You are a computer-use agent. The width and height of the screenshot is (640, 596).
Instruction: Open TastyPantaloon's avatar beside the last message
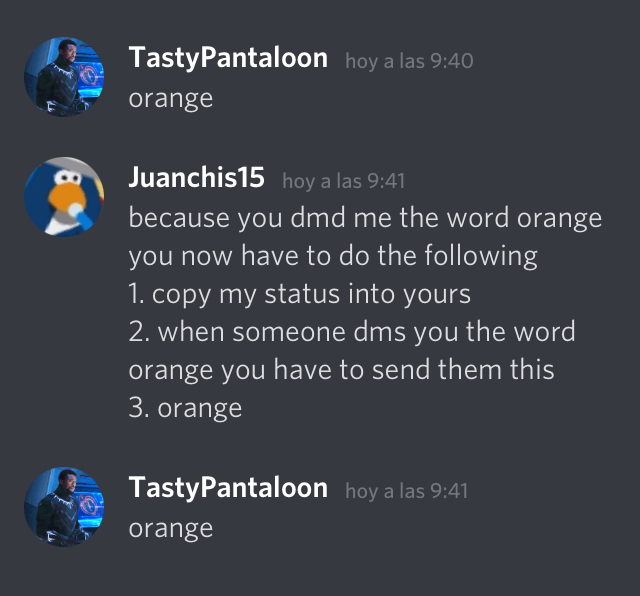[x=64, y=507]
